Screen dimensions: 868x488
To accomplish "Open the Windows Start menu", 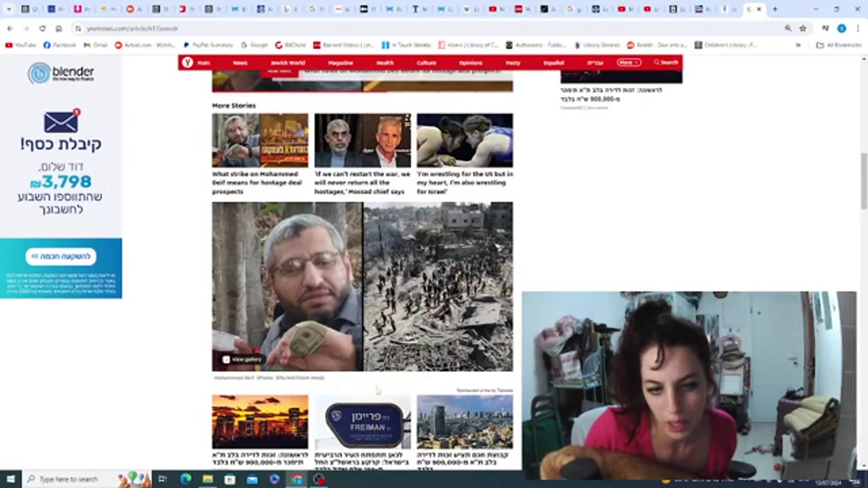I will click(10, 479).
